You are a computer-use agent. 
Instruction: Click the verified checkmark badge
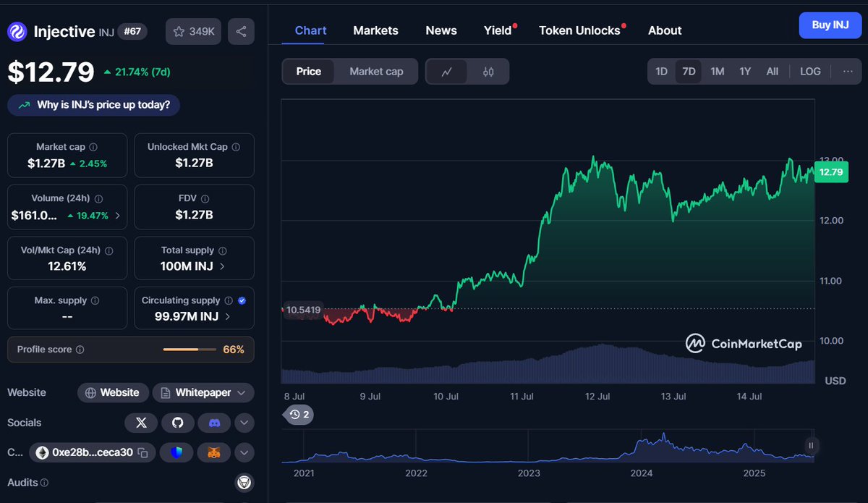(x=242, y=300)
